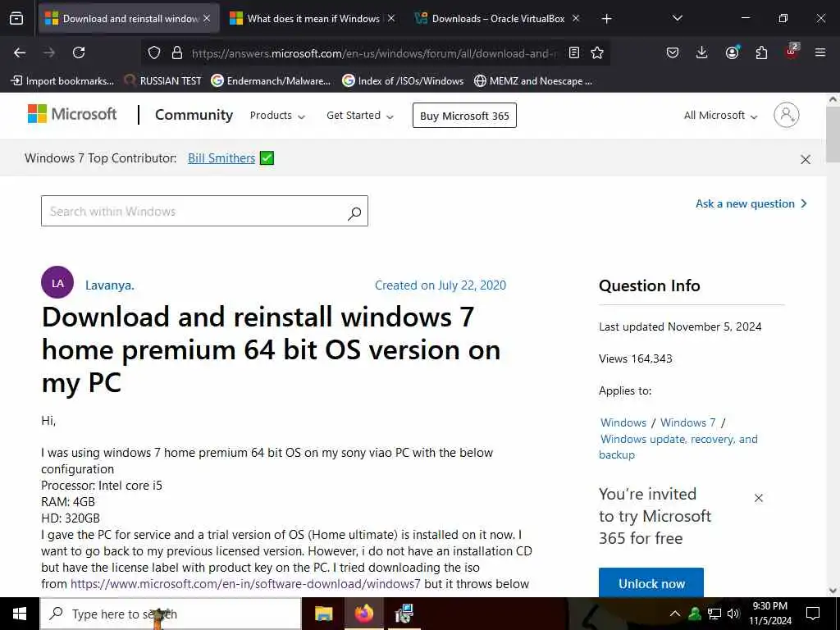List all tabs dropdown arrow
Image resolution: width=840 pixels, height=630 pixels.
(677, 18)
